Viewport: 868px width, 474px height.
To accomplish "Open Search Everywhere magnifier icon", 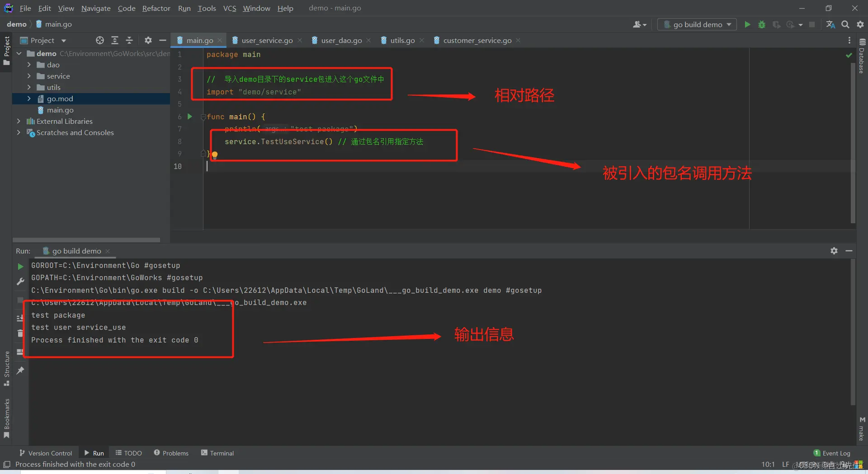I will click(x=845, y=24).
